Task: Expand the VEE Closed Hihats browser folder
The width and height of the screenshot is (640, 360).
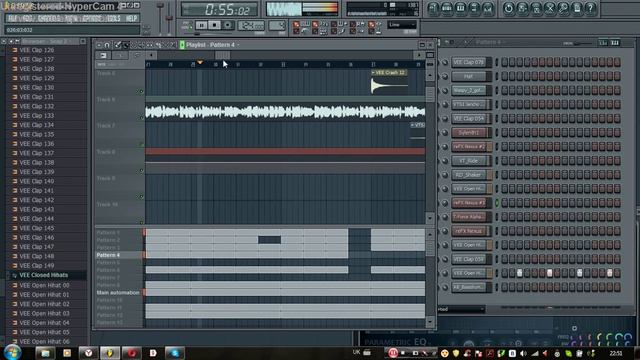Action: [44, 275]
